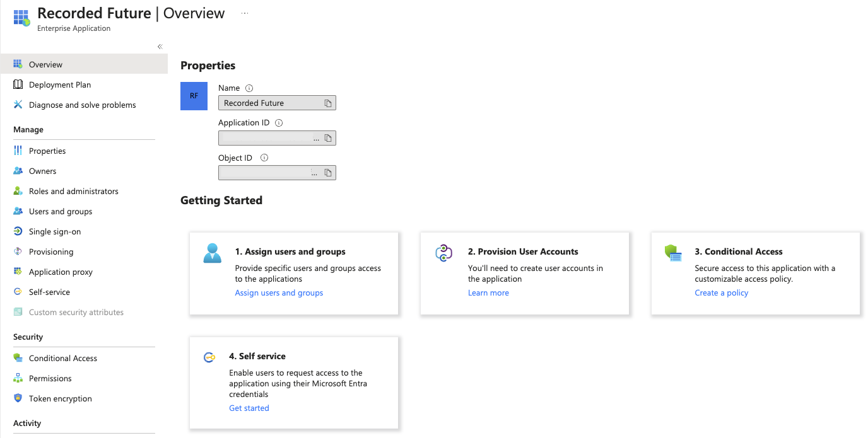Go to Single sign-on settings
This screenshot has height=438, width=868.
55,231
